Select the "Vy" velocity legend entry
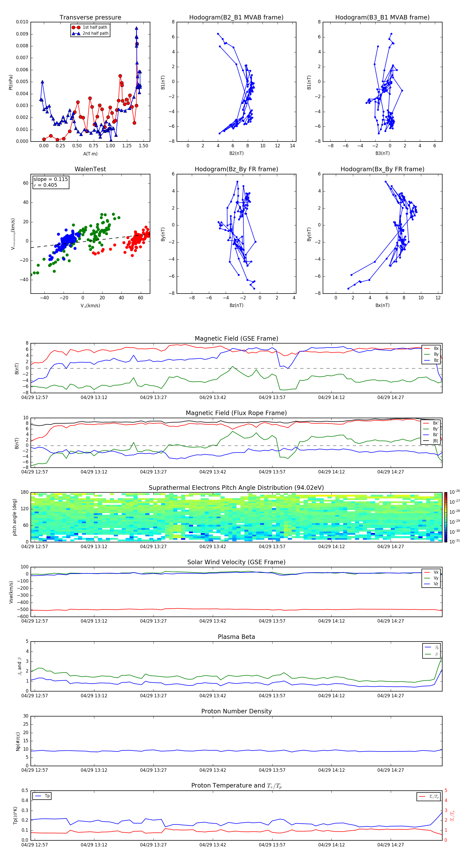The width and height of the screenshot is (473, 868). coord(431,578)
